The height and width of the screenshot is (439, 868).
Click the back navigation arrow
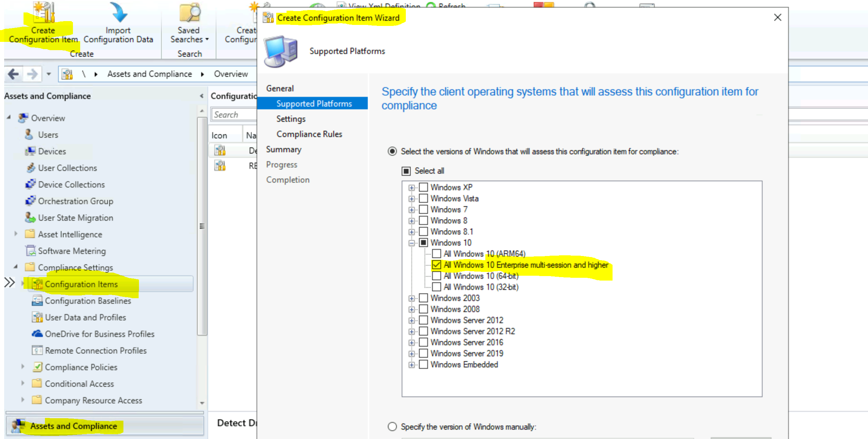pos(13,74)
